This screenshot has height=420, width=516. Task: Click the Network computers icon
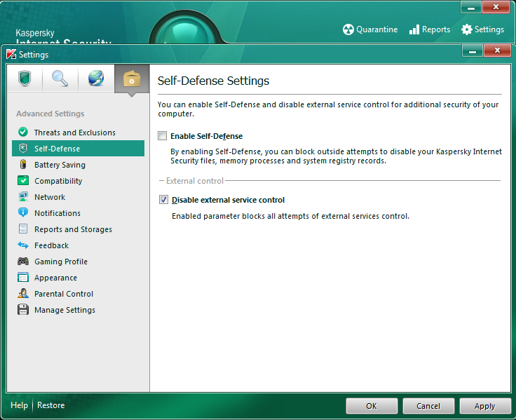[23, 196]
